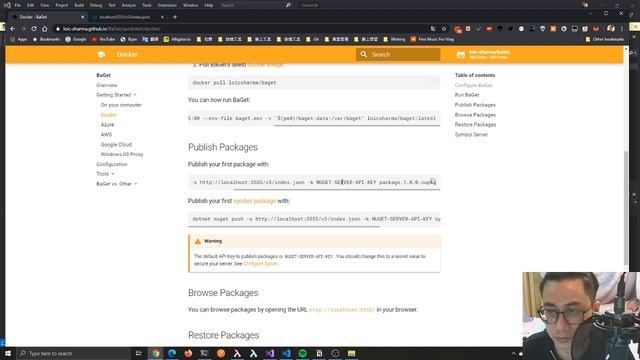
Task: Open the Visual Studio Debug menu
Action: tap(96, 5)
